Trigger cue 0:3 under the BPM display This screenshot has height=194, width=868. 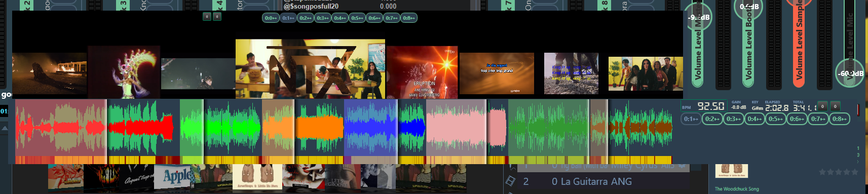(x=733, y=119)
